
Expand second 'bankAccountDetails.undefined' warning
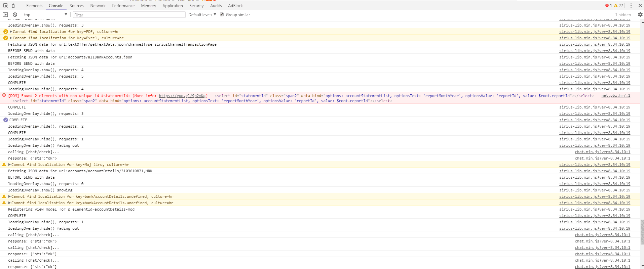9,203
